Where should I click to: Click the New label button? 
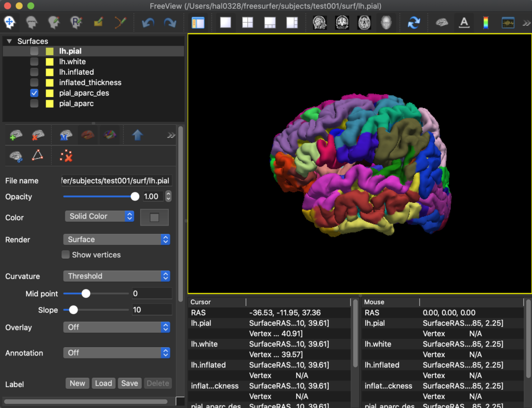pyautogui.click(x=77, y=383)
